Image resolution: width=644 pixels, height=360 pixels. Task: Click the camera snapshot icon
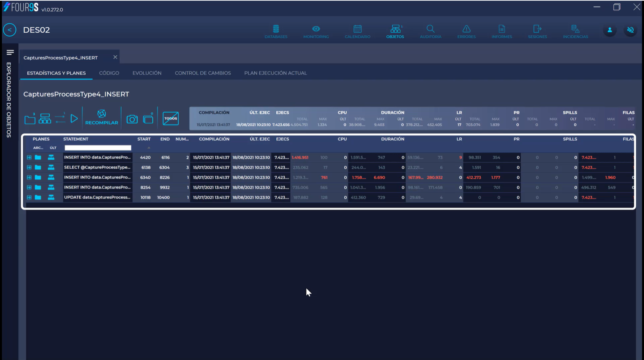132,119
